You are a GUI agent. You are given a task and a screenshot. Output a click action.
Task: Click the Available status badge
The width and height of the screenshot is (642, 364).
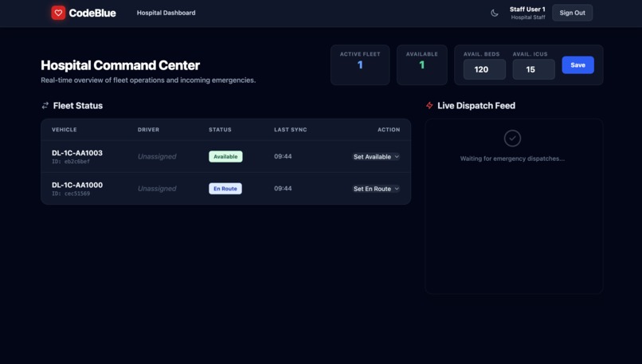tap(225, 156)
